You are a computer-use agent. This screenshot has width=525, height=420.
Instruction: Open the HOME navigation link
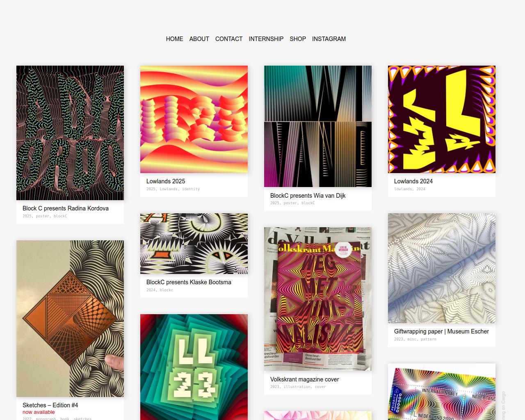coord(174,39)
